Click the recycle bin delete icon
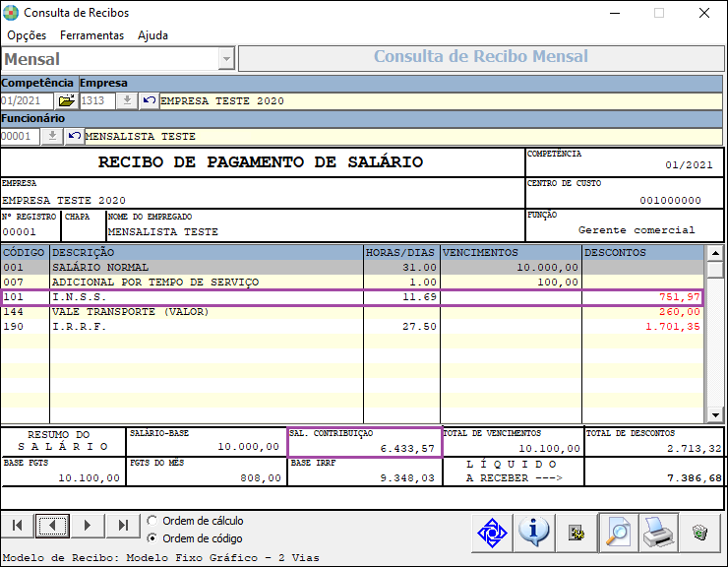The height and width of the screenshot is (567, 728). click(699, 533)
